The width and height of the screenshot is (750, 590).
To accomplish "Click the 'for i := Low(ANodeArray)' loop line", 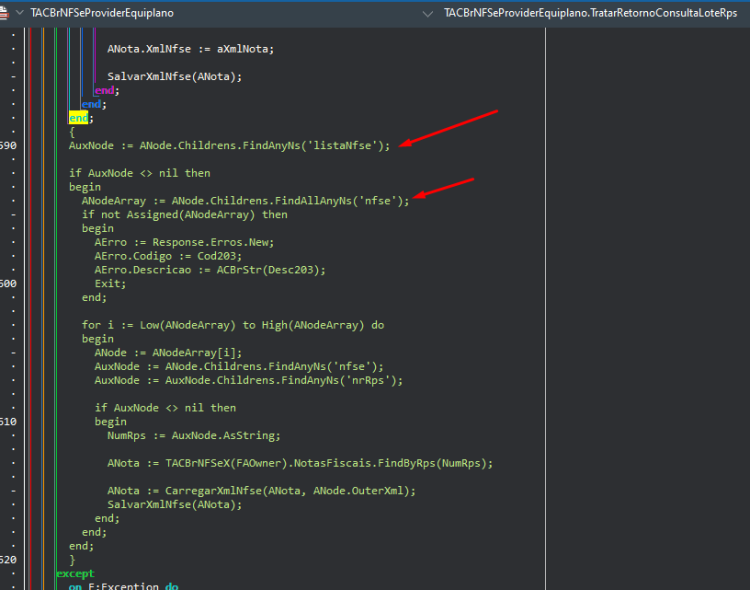I will (233, 325).
